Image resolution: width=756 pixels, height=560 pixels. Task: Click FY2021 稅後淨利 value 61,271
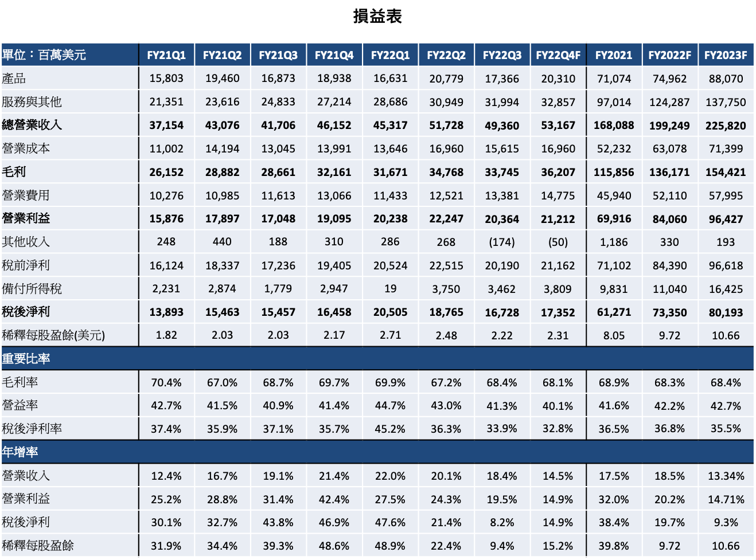click(614, 312)
